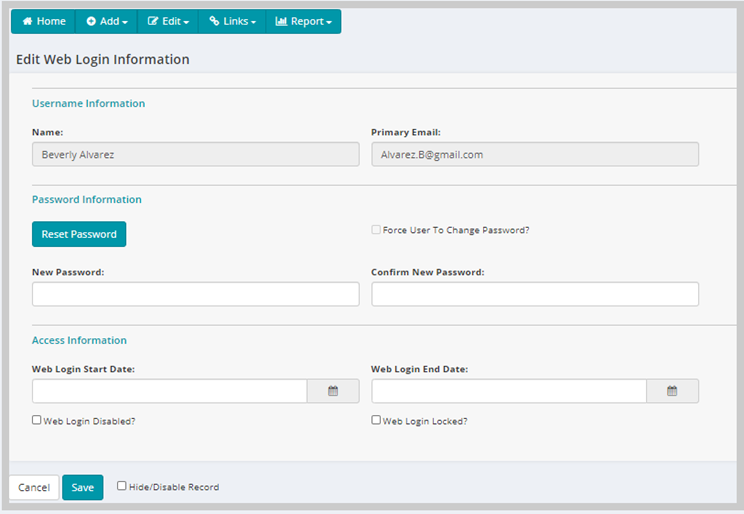Tick the Hide/Disable Record checkbox
This screenshot has height=514, width=744.
122,486
